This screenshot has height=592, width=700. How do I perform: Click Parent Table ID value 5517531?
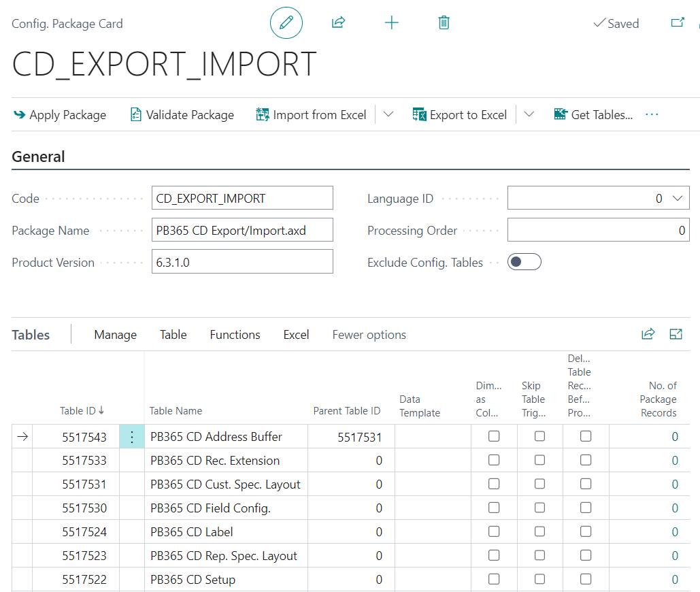[359, 437]
